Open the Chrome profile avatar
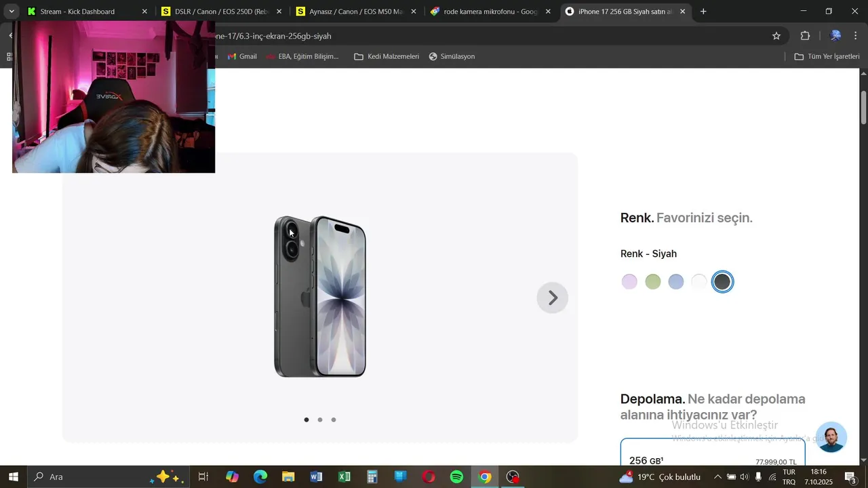This screenshot has height=488, width=868. click(835, 36)
